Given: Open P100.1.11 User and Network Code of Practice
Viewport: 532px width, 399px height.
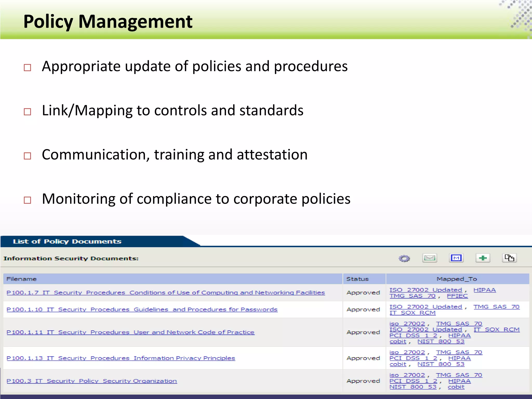Looking at the screenshot, I should tap(130, 332).
